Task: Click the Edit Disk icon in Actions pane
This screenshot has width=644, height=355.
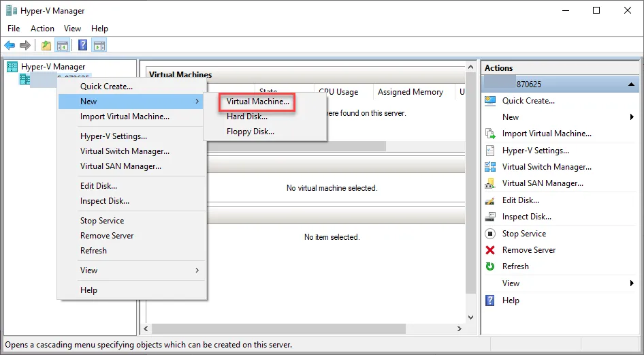Action: click(x=490, y=200)
